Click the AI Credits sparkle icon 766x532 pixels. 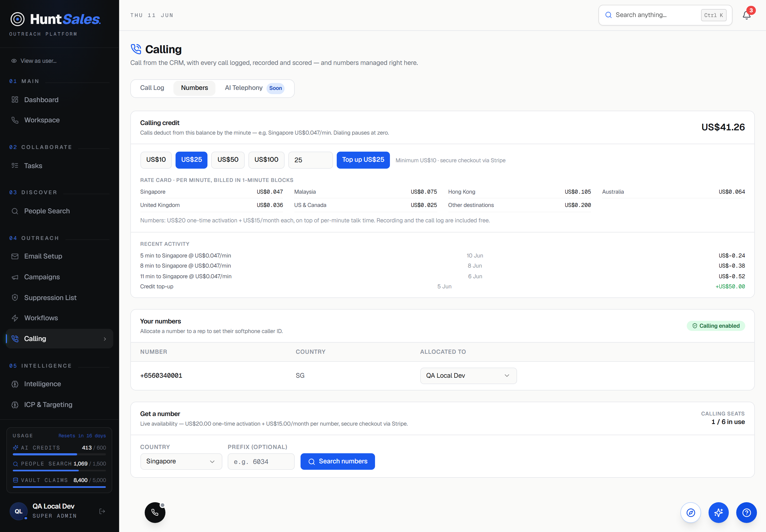pos(15,448)
